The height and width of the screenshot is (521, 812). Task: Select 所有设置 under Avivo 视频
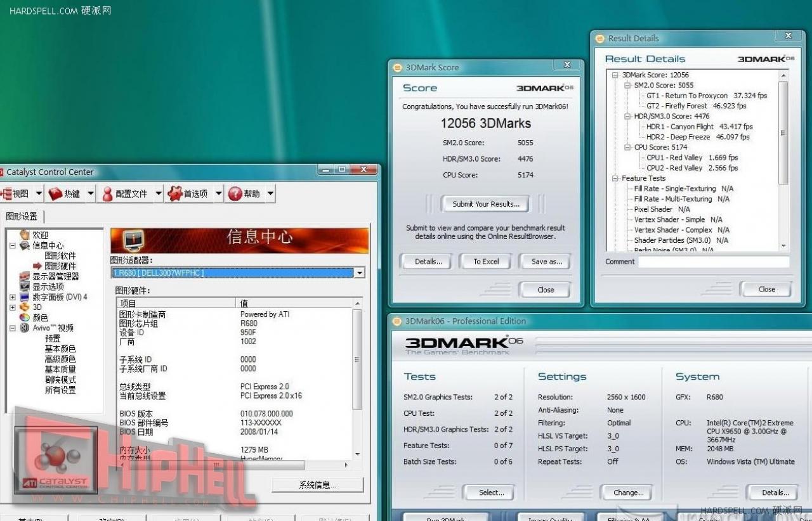(60, 390)
